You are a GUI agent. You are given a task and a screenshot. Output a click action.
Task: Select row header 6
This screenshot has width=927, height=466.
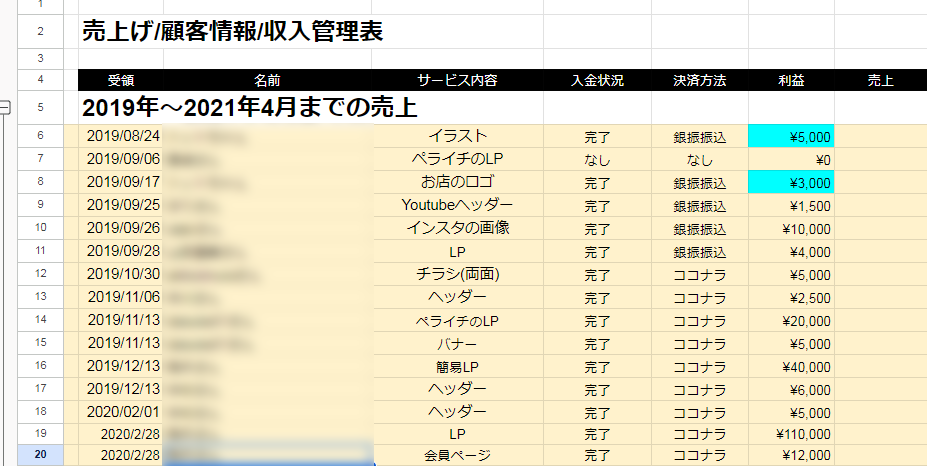click(40, 135)
